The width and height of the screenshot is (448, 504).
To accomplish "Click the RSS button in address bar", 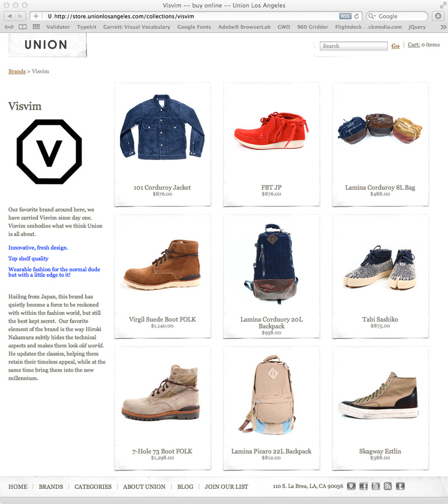I will pos(345,16).
